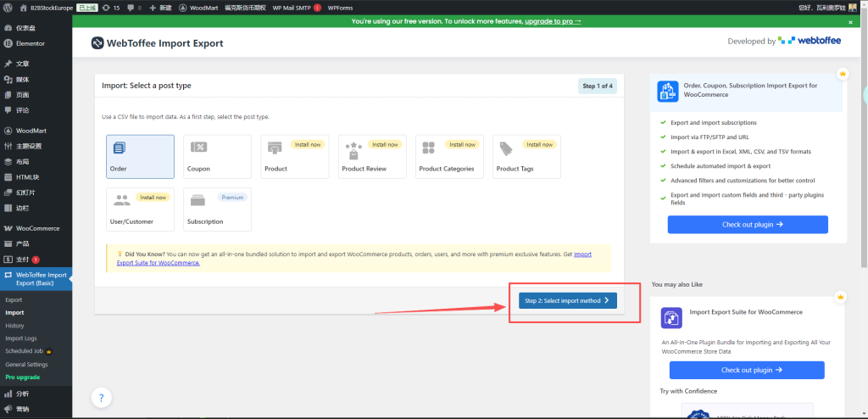Click the Premium badge on Subscription card
This screenshot has width=868, height=419.
coord(232,198)
